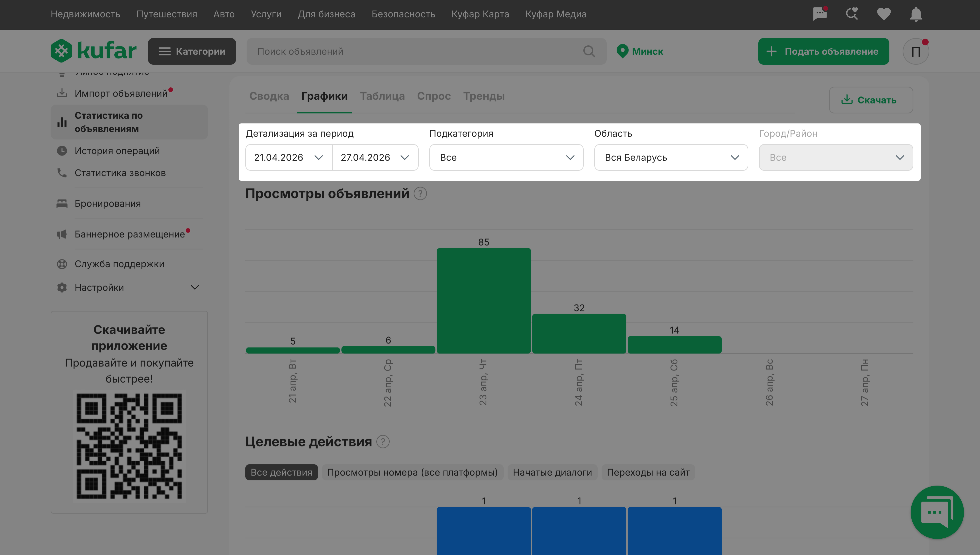Click the clock icon for История операций

(x=62, y=150)
